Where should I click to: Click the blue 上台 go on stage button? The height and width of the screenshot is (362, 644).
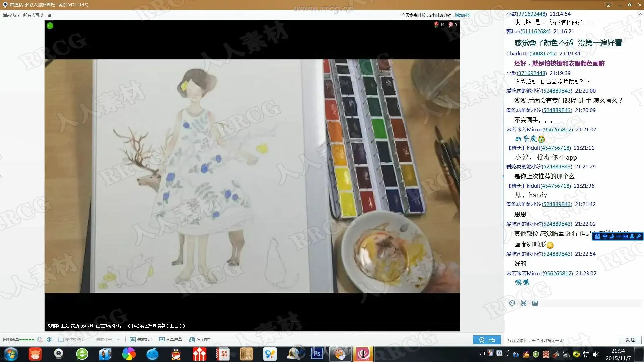point(487,340)
